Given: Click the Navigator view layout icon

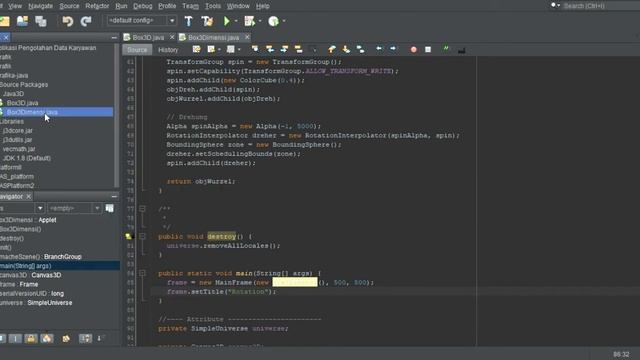Looking at the screenshot, I should pyautogui.click(x=109, y=208).
